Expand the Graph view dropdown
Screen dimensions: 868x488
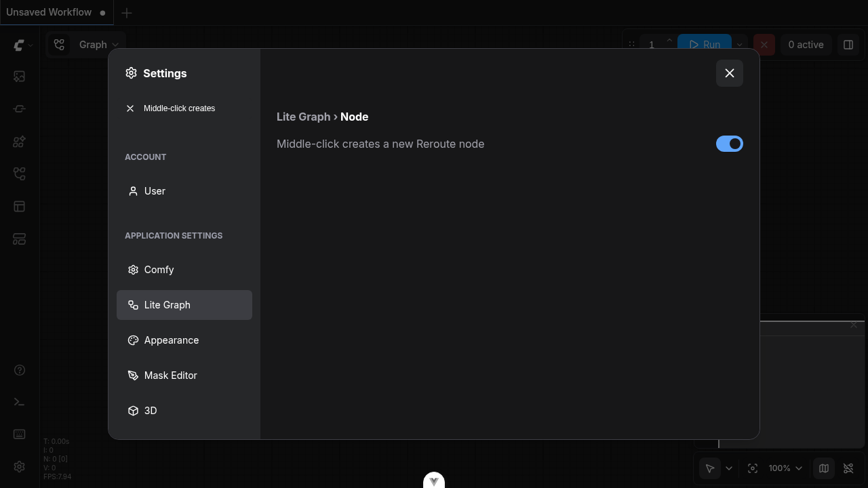pos(98,45)
